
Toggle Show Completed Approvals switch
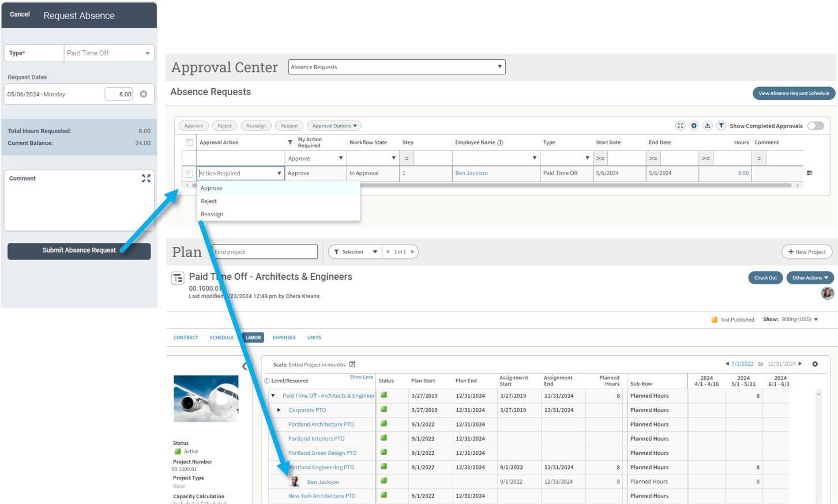coord(815,126)
